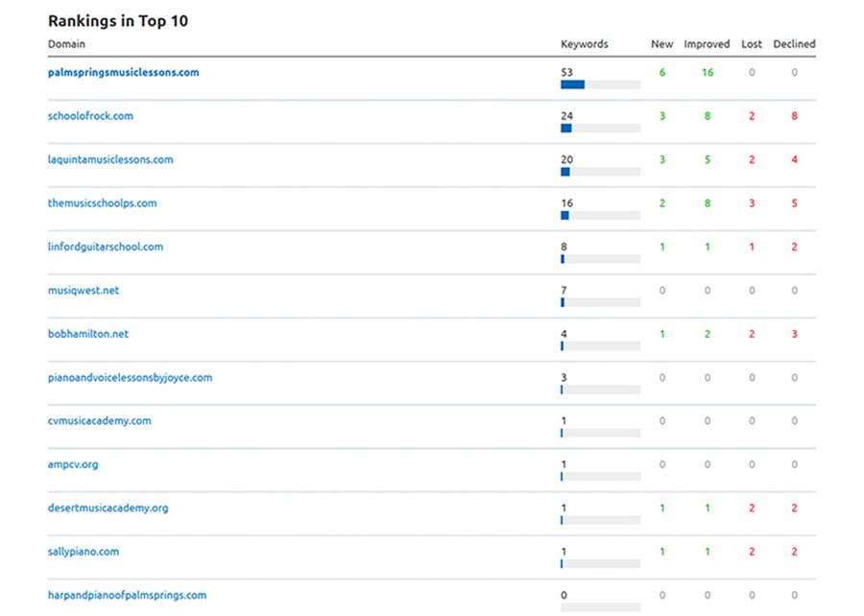Click the Domain column header
This screenshot has width=864, height=616.
pyautogui.click(x=66, y=44)
